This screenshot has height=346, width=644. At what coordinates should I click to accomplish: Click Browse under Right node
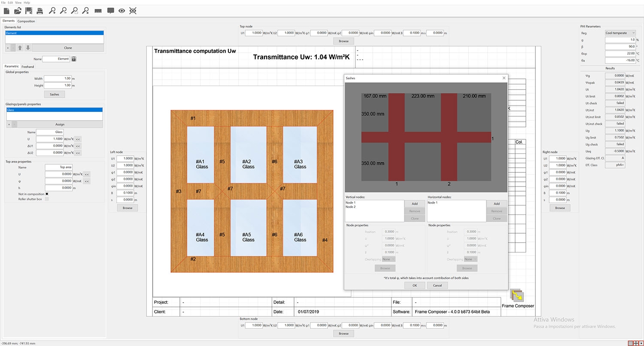560,208
